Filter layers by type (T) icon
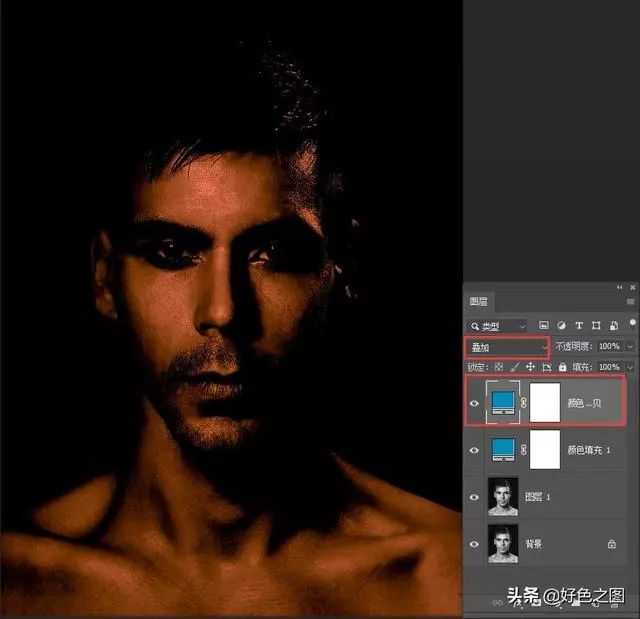Image resolution: width=640 pixels, height=619 pixels. [x=578, y=326]
